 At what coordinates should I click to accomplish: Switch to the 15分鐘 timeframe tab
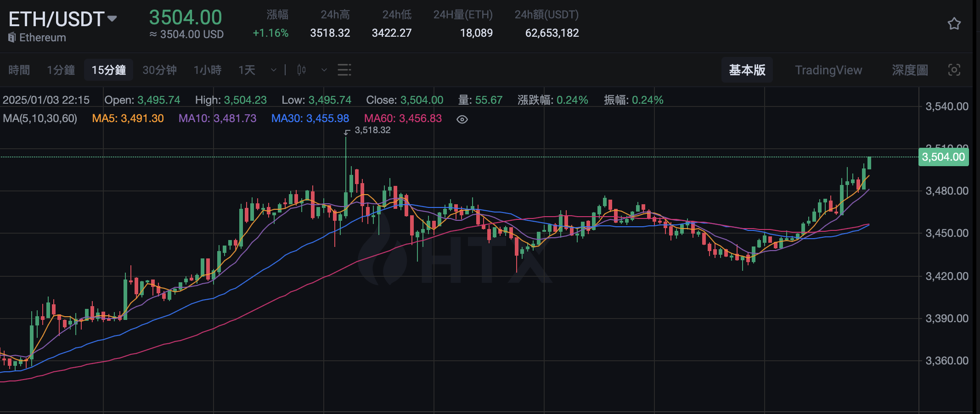tap(108, 70)
